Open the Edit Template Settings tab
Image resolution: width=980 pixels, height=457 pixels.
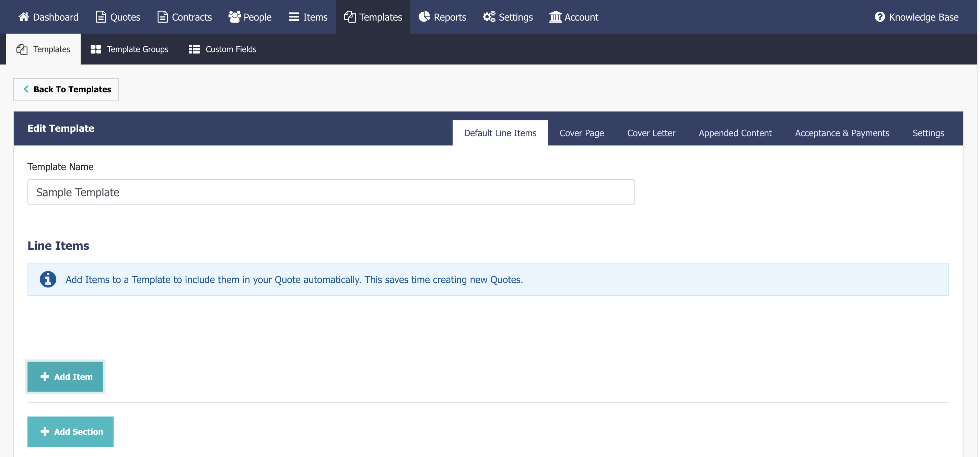(x=928, y=133)
